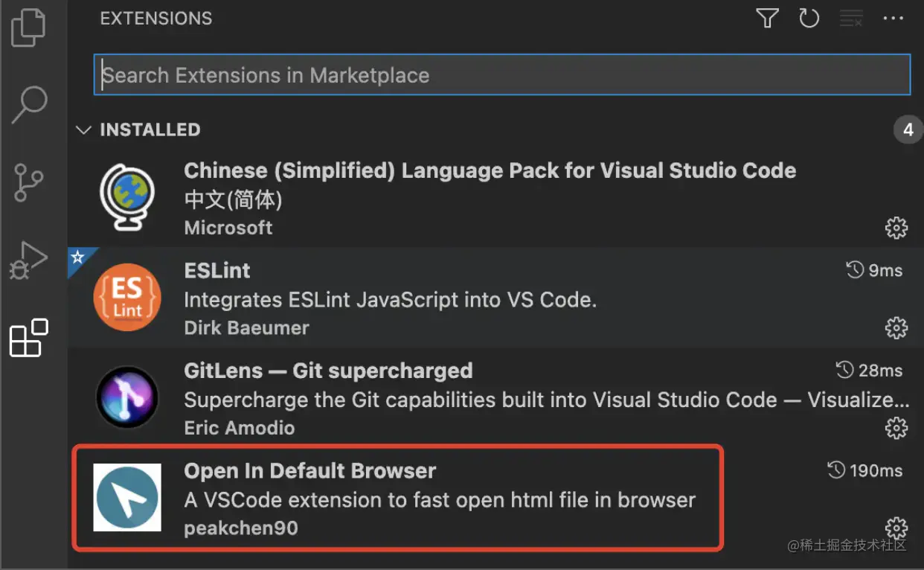Click GitLens description Supercharge the Git capabilities
The width and height of the screenshot is (924, 570).
[x=547, y=400]
